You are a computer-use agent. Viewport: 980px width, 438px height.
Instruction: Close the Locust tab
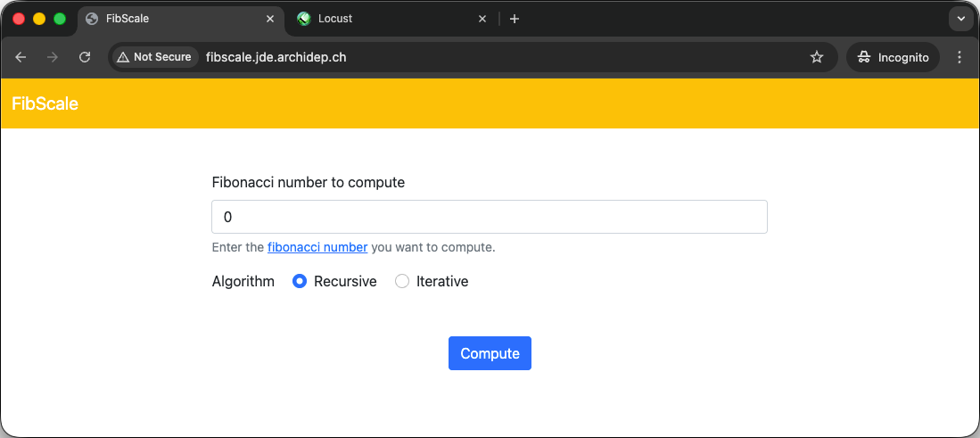coord(482,19)
